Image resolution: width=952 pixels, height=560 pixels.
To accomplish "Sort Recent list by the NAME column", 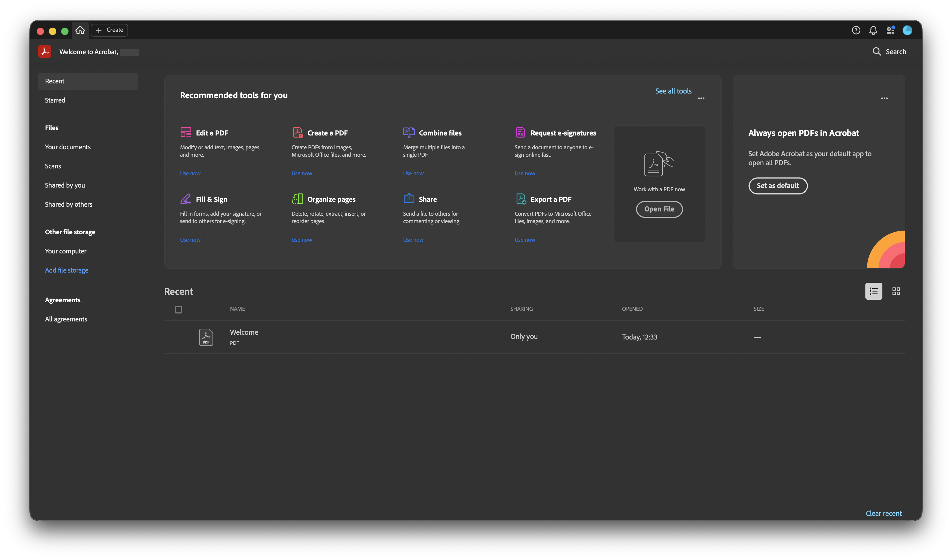I will point(237,309).
